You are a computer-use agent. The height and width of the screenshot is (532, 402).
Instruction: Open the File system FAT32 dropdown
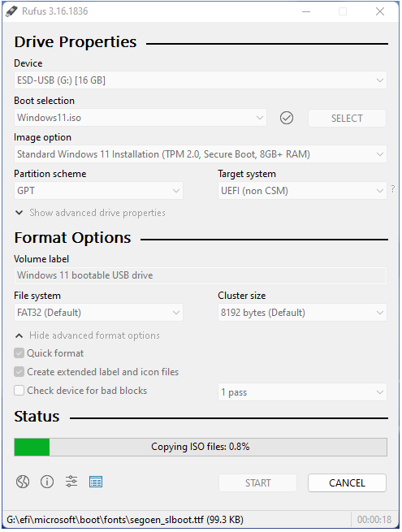coord(98,313)
